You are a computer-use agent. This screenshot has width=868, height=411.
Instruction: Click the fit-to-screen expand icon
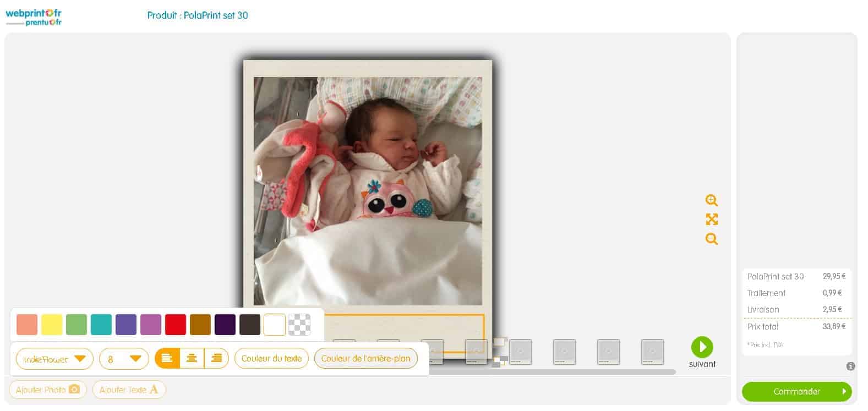pos(711,220)
